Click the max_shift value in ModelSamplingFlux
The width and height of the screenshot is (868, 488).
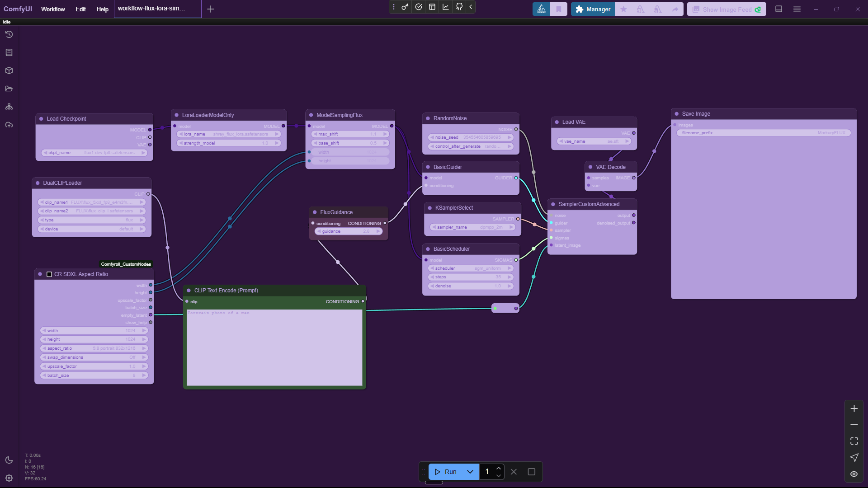(x=350, y=134)
